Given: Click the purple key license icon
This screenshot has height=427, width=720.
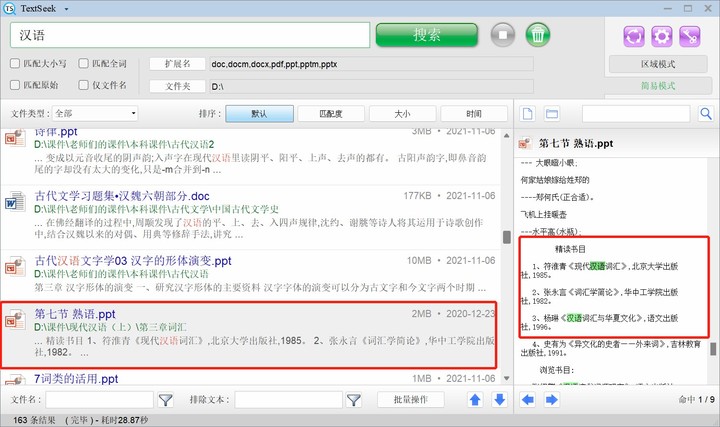Looking at the screenshot, I should pyautogui.click(x=688, y=35).
